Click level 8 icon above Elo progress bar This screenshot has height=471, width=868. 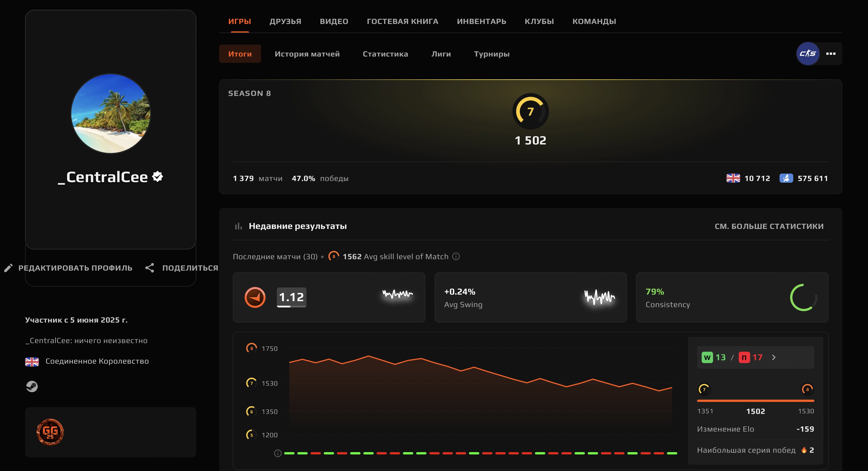[807, 389]
